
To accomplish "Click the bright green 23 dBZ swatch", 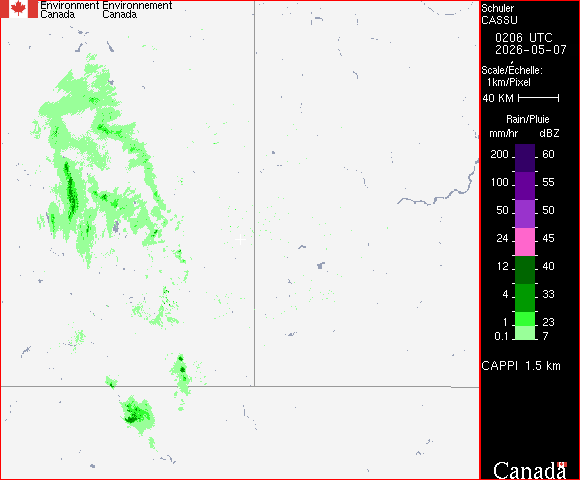I will pyautogui.click(x=525, y=319).
